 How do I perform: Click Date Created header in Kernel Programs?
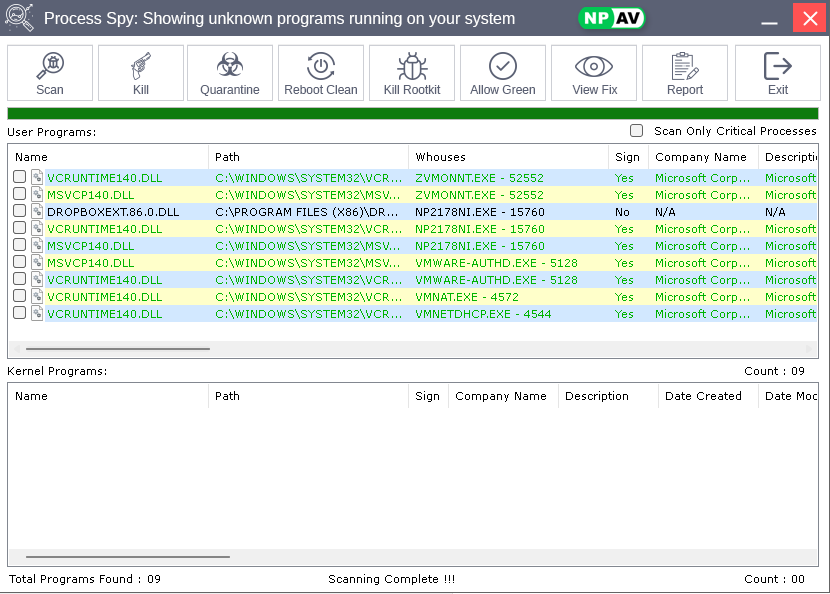(x=703, y=396)
